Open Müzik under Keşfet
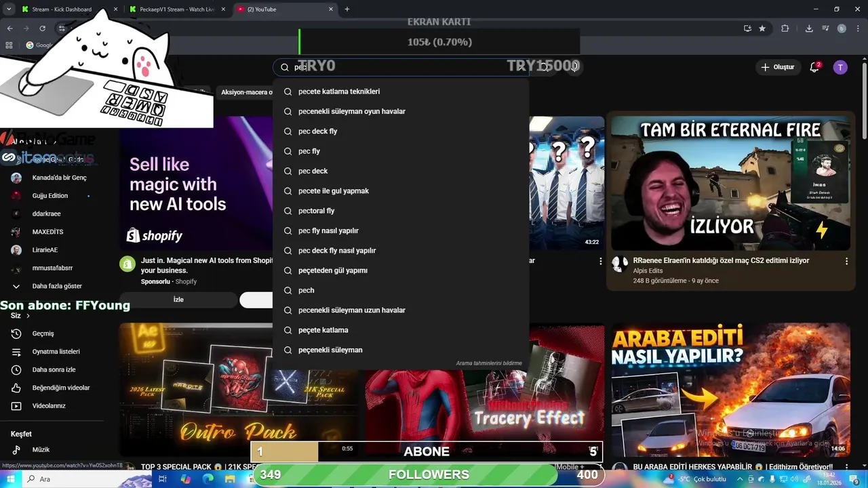 pos(41,449)
